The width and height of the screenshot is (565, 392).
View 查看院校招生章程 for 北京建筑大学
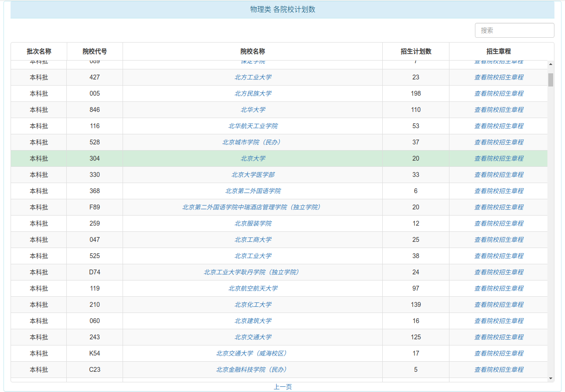click(x=499, y=321)
